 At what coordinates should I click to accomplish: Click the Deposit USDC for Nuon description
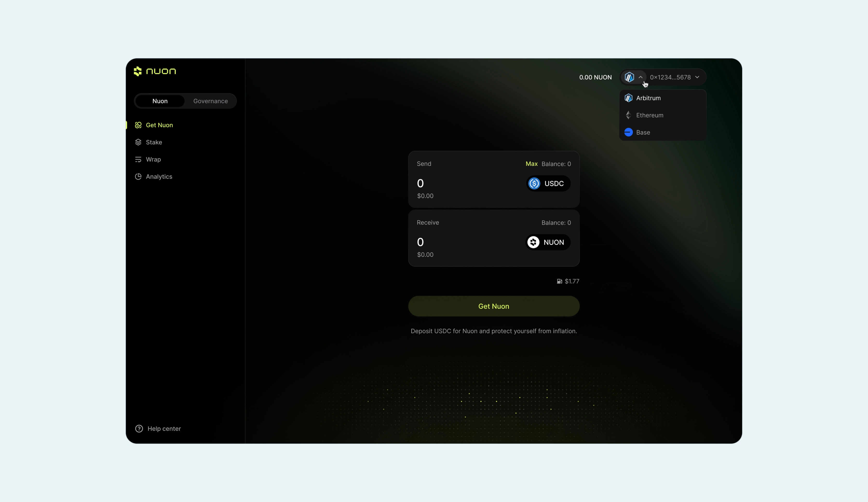(x=494, y=331)
